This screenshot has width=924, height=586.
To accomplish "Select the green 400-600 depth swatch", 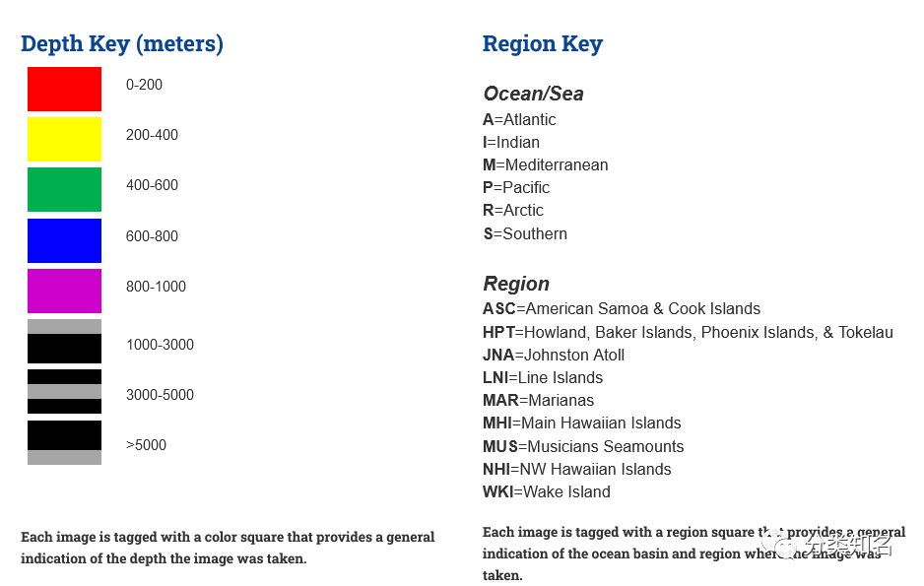I will 64,189.
